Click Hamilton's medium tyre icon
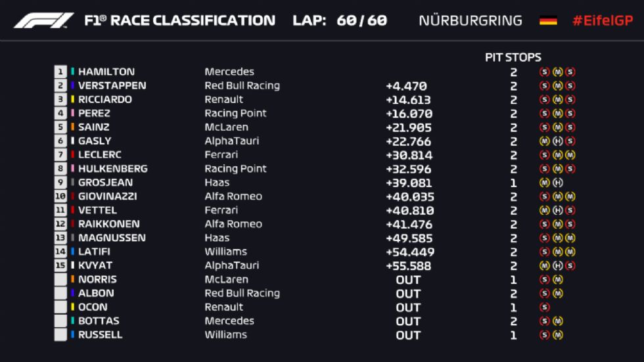 click(x=557, y=72)
